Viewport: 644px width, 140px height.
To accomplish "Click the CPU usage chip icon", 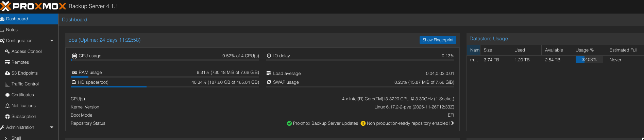I will click(x=74, y=56).
